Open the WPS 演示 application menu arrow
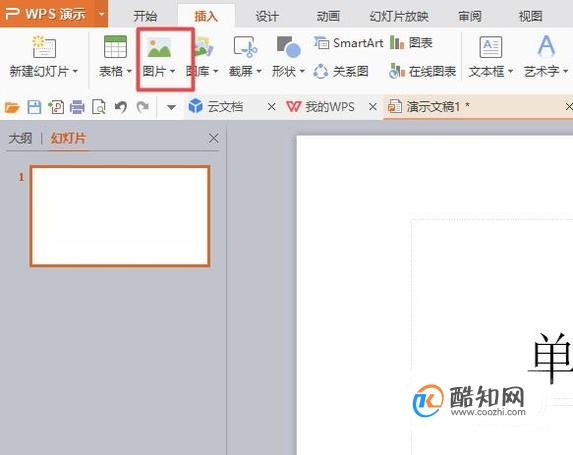This screenshot has height=455, width=573. (102, 14)
